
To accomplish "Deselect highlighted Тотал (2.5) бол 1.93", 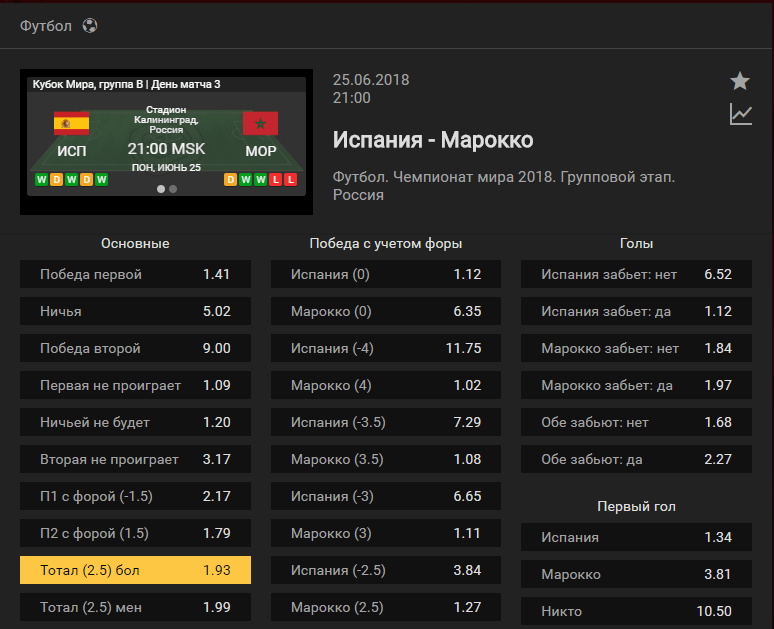I will (135, 570).
